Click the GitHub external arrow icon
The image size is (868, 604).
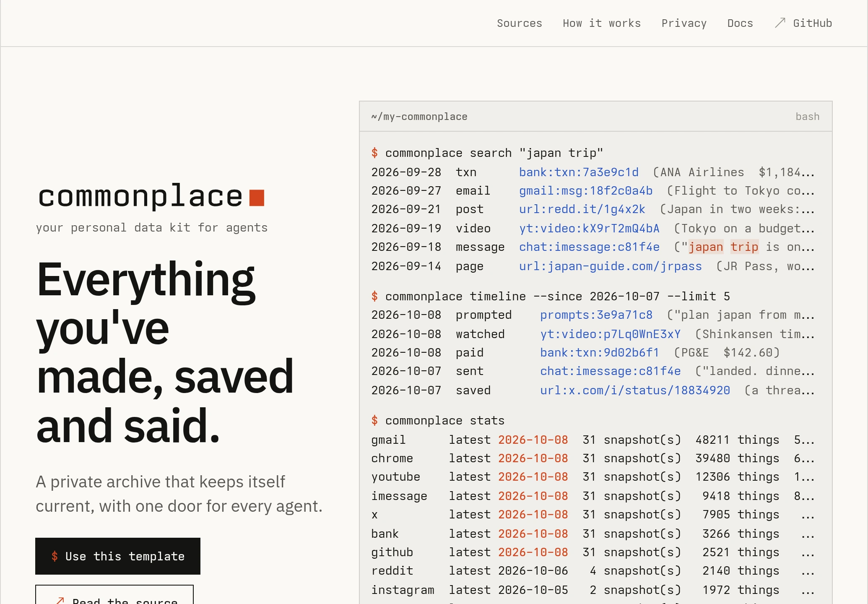780,23
